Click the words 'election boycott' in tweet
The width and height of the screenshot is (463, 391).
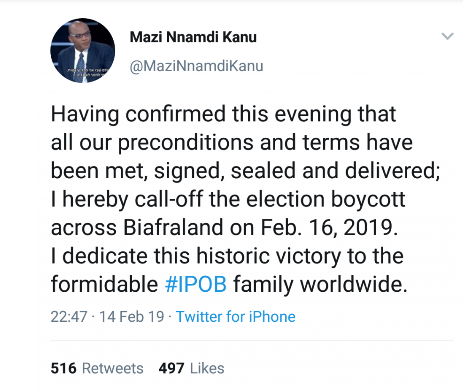[x=326, y=200]
